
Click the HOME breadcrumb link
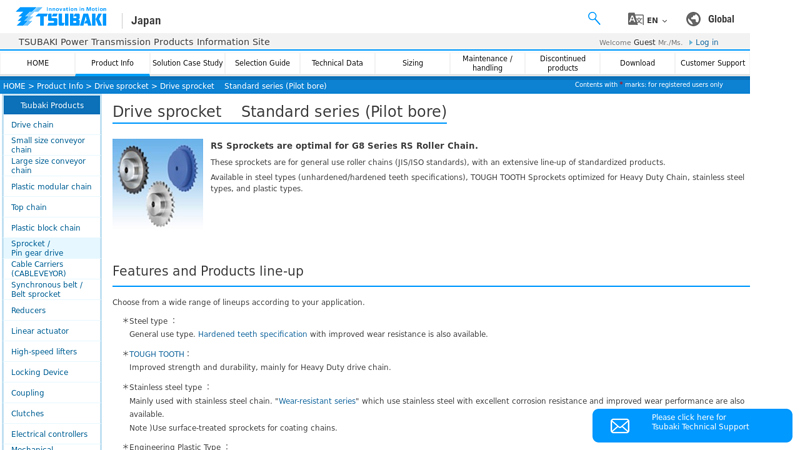(14, 87)
